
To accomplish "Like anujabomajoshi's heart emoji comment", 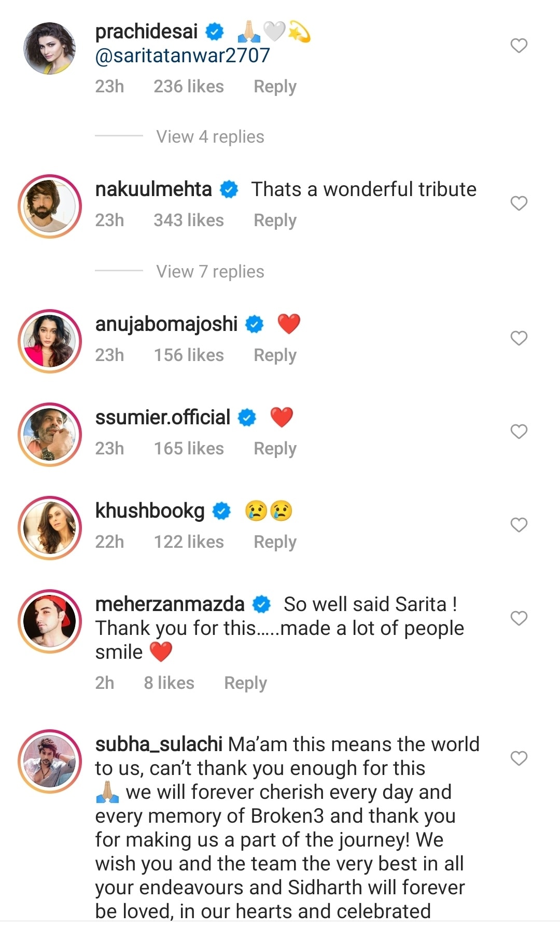I will [x=519, y=338].
